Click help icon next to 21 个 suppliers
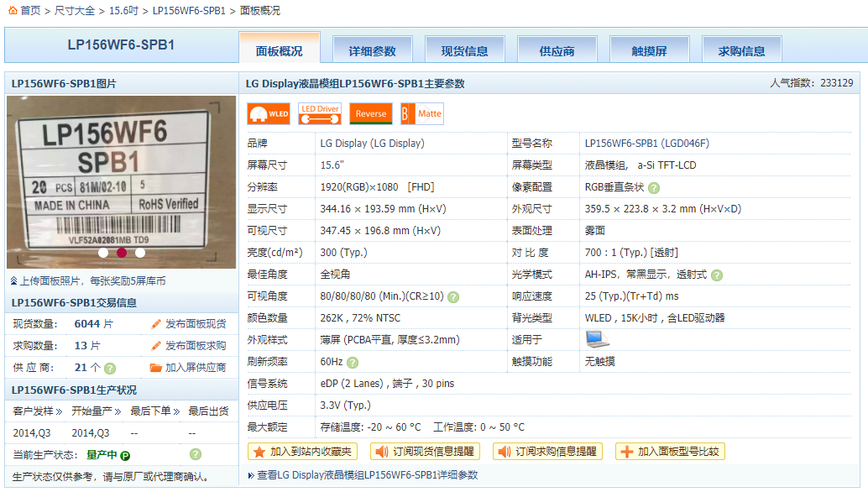This screenshot has width=868, height=492. tap(110, 368)
